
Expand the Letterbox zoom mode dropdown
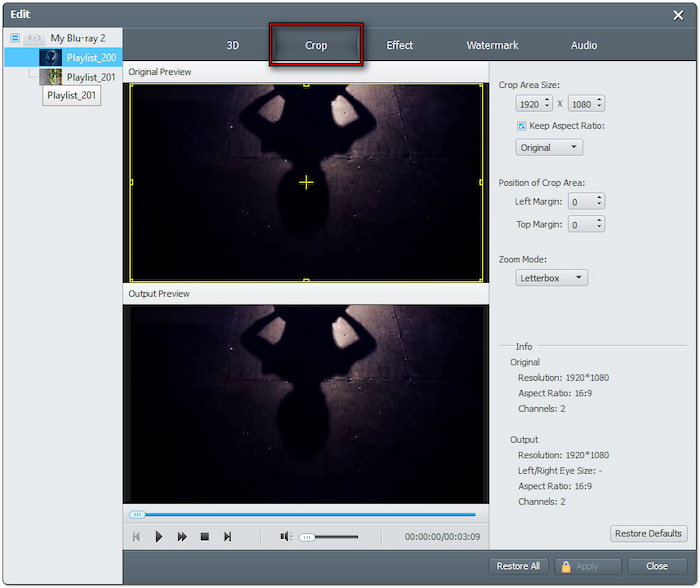[x=551, y=277]
